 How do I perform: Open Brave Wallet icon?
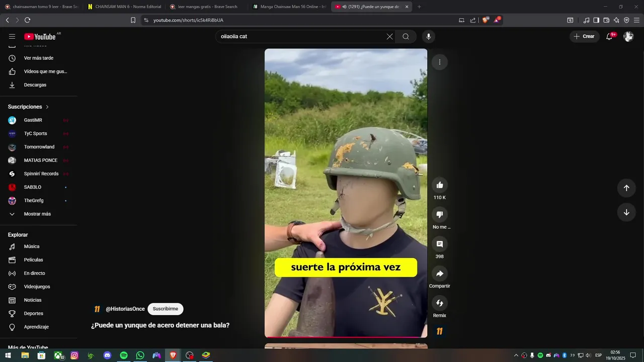coord(606,20)
